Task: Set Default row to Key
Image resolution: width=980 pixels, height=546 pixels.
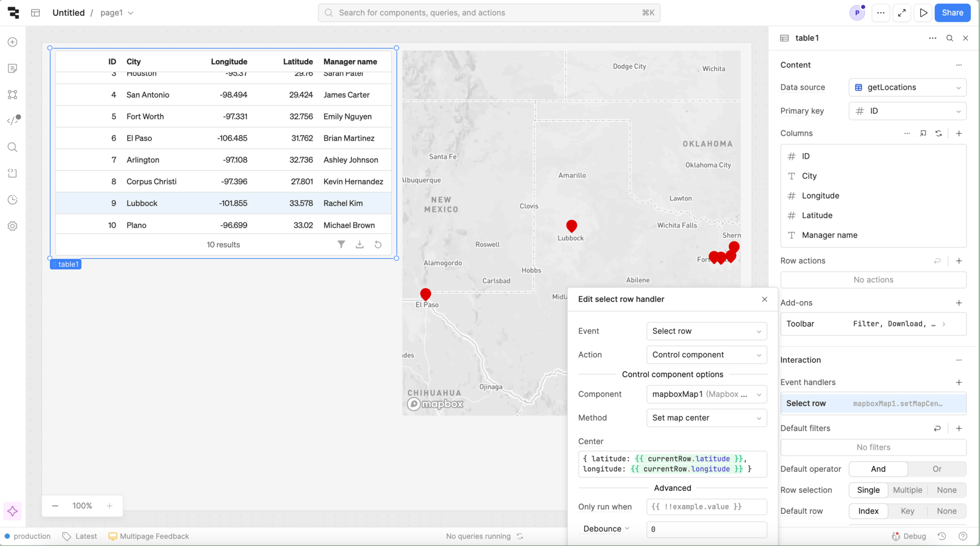Action: point(908,511)
